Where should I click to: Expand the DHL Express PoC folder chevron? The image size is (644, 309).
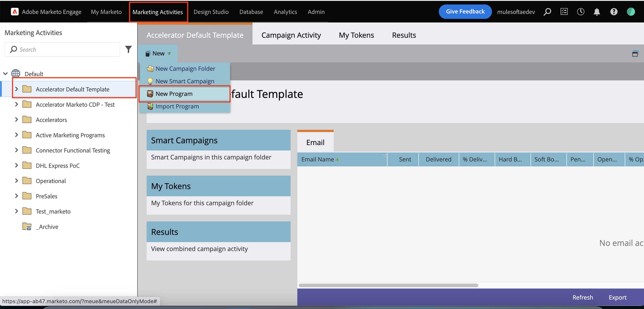(x=17, y=165)
